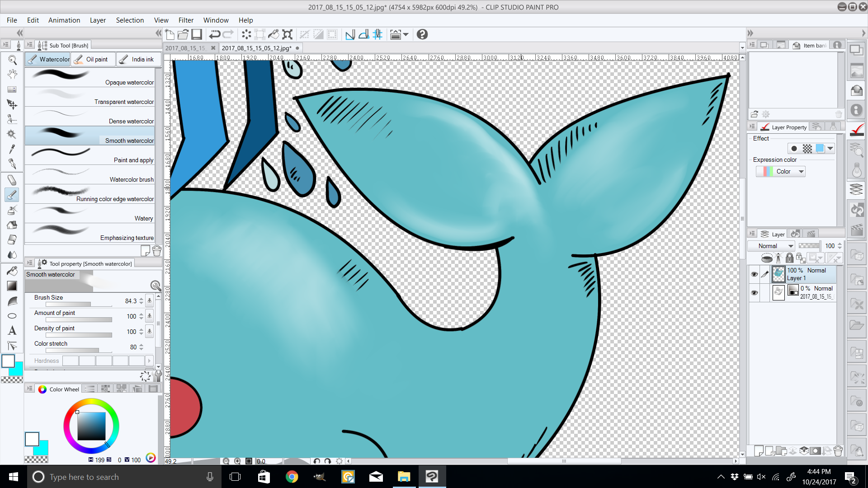
Task: Select the Emphasizing texture brush
Action: coord(90,232)
